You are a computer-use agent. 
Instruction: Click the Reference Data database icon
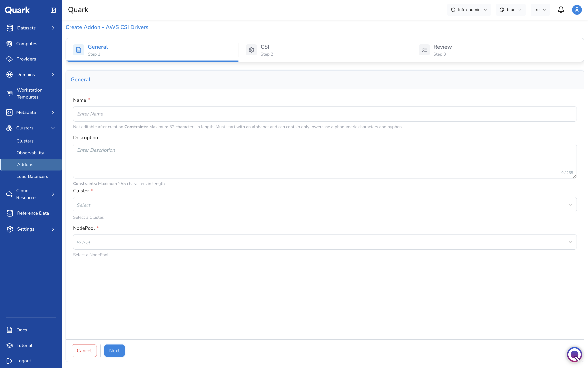coord(10,213)
